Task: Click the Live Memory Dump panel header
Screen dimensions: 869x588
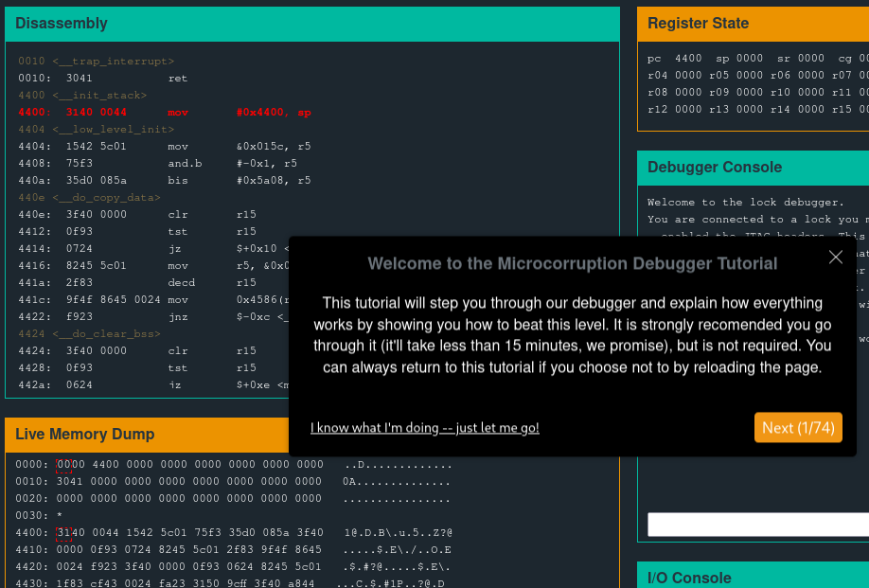Action: coord(84,435)
